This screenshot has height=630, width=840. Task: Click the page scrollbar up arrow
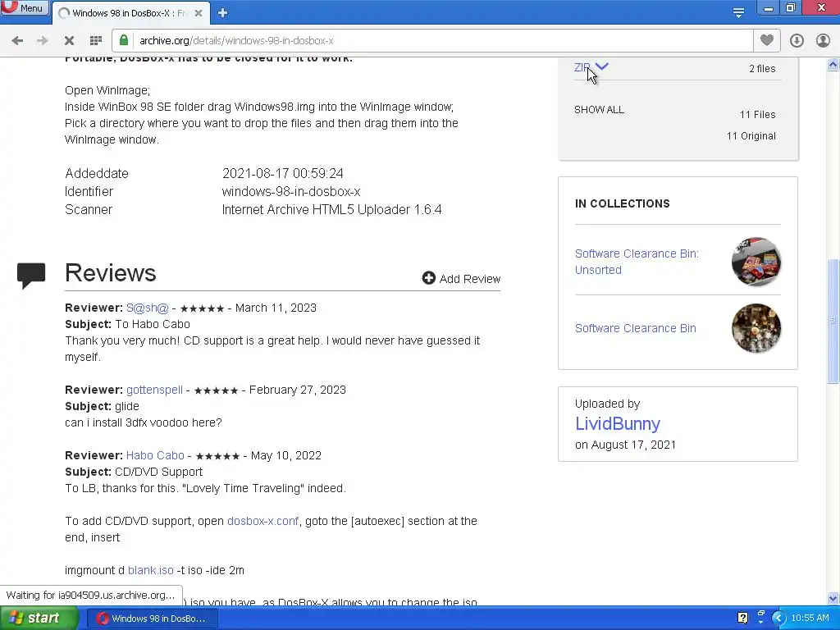pyautogui.click(x=833, y=65)
